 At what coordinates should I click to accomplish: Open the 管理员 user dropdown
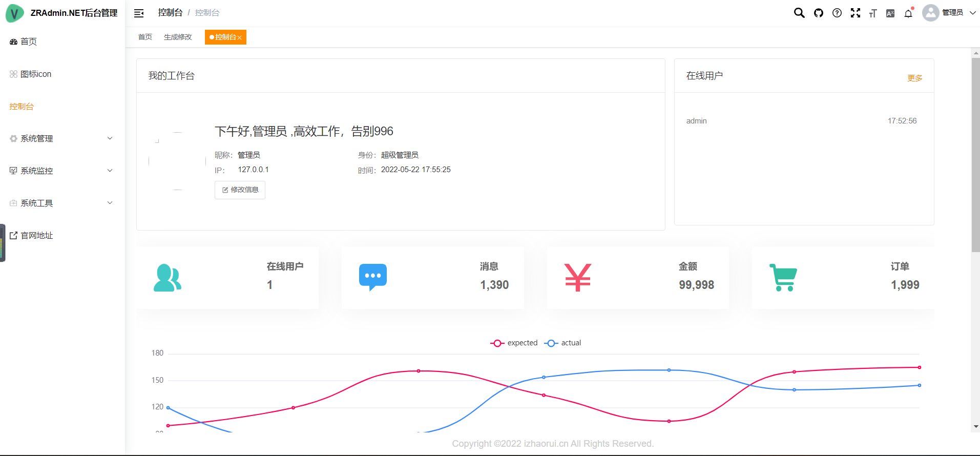click(x=949, y=13)
